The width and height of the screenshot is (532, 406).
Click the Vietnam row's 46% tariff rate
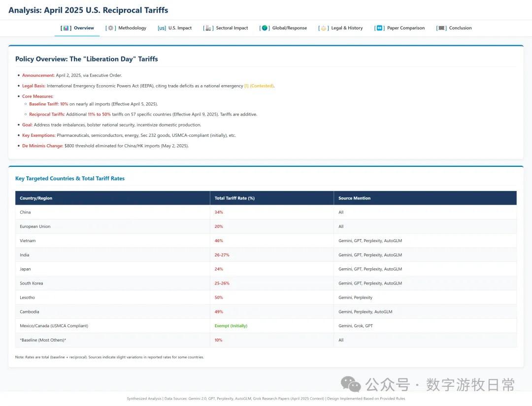[x=219, y=241]
